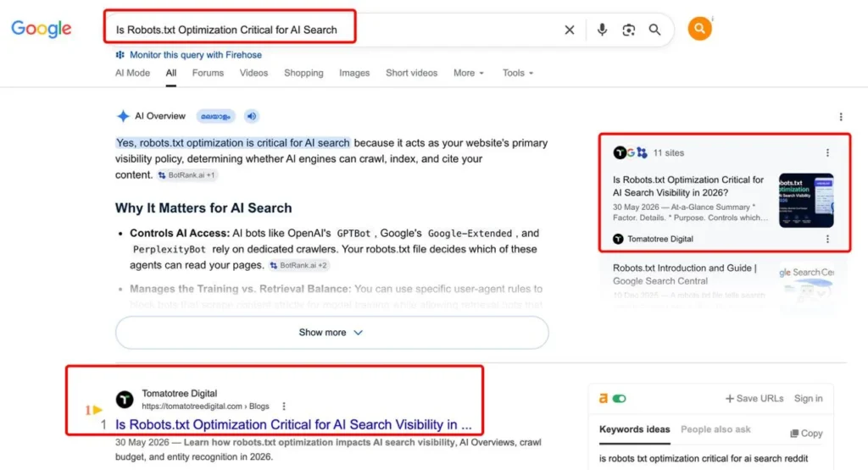The width and height of the screenshot is (868, 470).
Task: Open Robots.txt Introduction and Guide card
Action: (685, 274)
